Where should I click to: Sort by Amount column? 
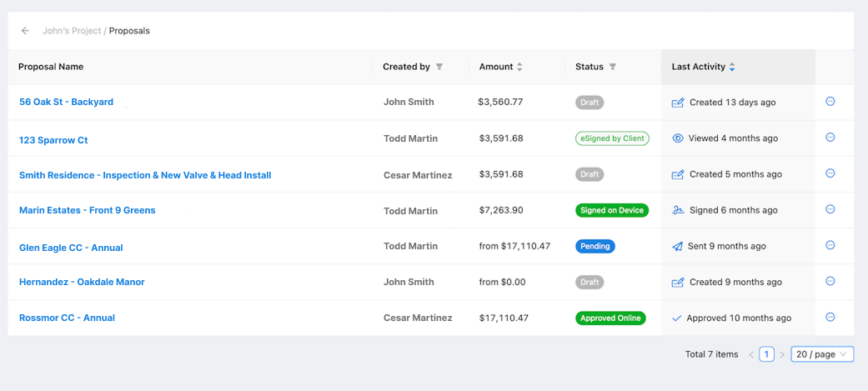[x=519, y=67]
